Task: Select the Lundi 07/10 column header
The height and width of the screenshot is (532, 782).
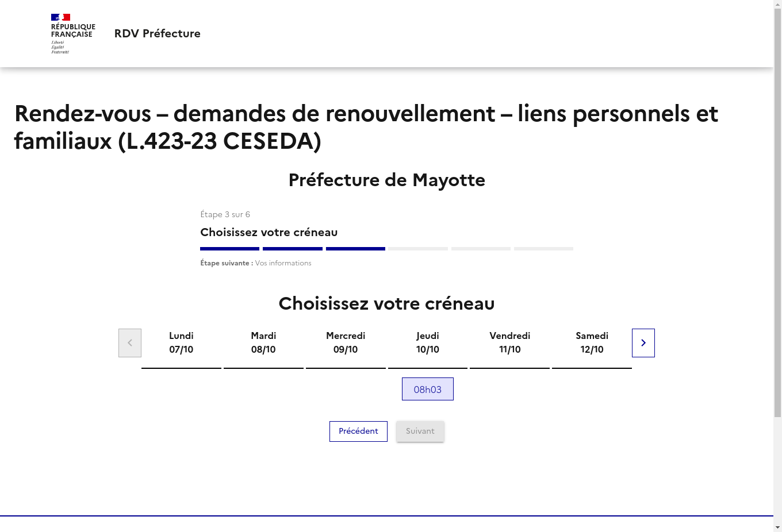Action: point(181,343)
